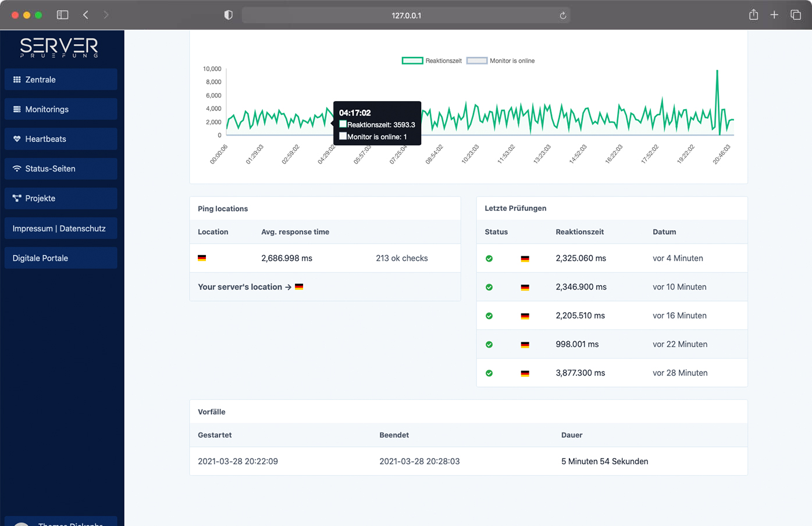Toggle the Monitor is online legend series
The image size is (812, 526).
pos(511,60)
